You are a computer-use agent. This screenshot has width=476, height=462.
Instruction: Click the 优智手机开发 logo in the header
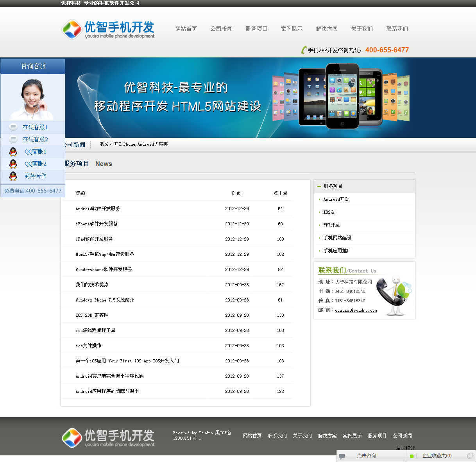[x=108, y=29]
